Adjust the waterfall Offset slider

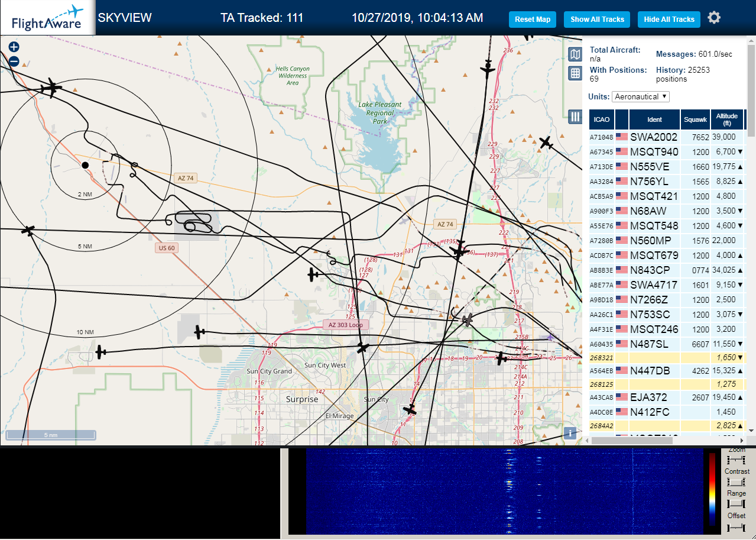tap(736, 526)
